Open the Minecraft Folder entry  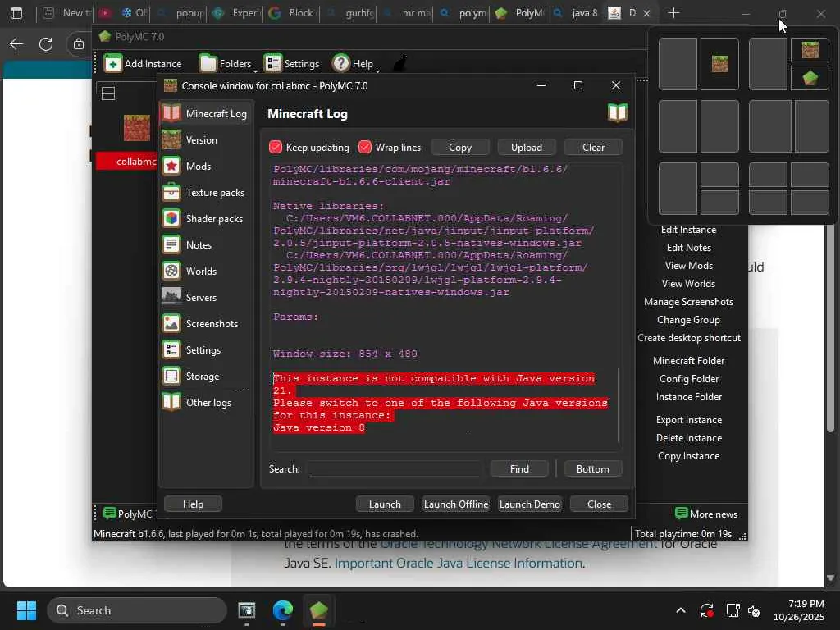click(x=688, y=361)
